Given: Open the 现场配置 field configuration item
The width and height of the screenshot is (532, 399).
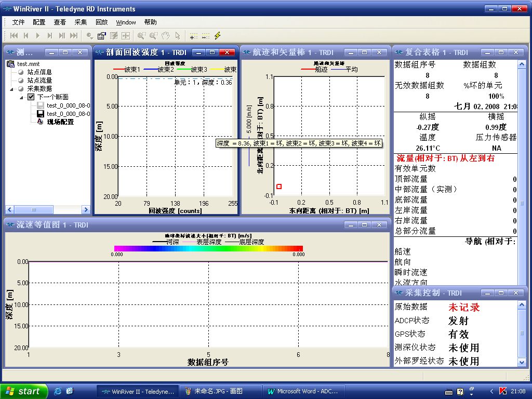Looking at the screenshot, I should (x=60, y=122).
